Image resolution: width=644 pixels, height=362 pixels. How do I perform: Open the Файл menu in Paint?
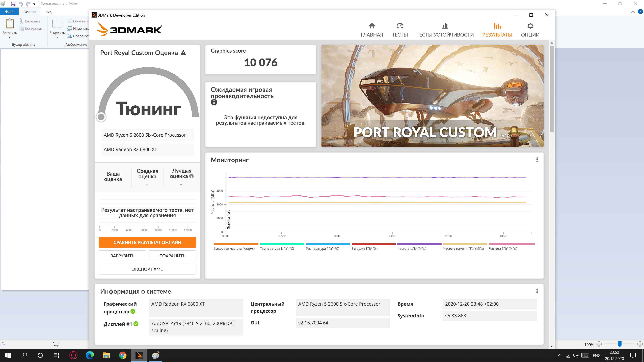pos(9,12)
